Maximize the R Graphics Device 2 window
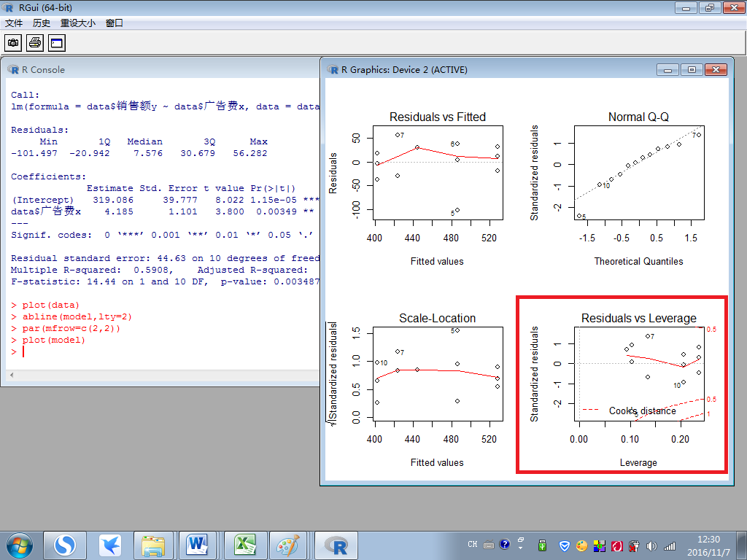This screenshot has width=747, height=560. pyautogui.click(x=692, y=70)
